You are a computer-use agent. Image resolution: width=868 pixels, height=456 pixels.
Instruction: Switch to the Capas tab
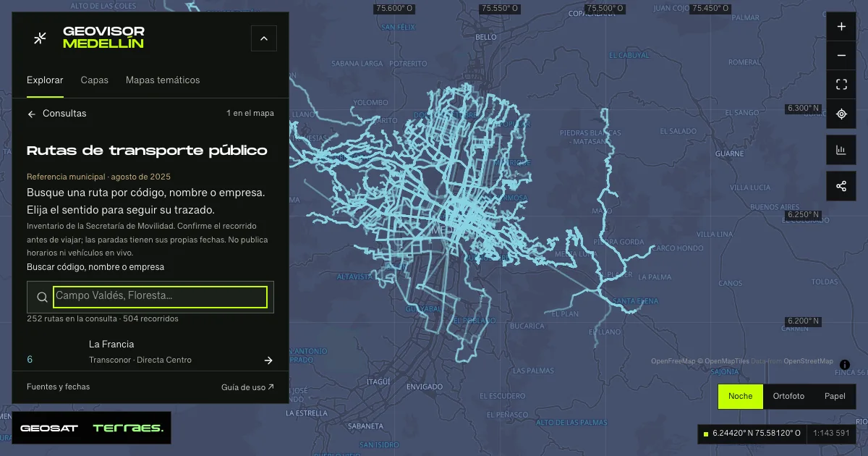tap(95, 80)
